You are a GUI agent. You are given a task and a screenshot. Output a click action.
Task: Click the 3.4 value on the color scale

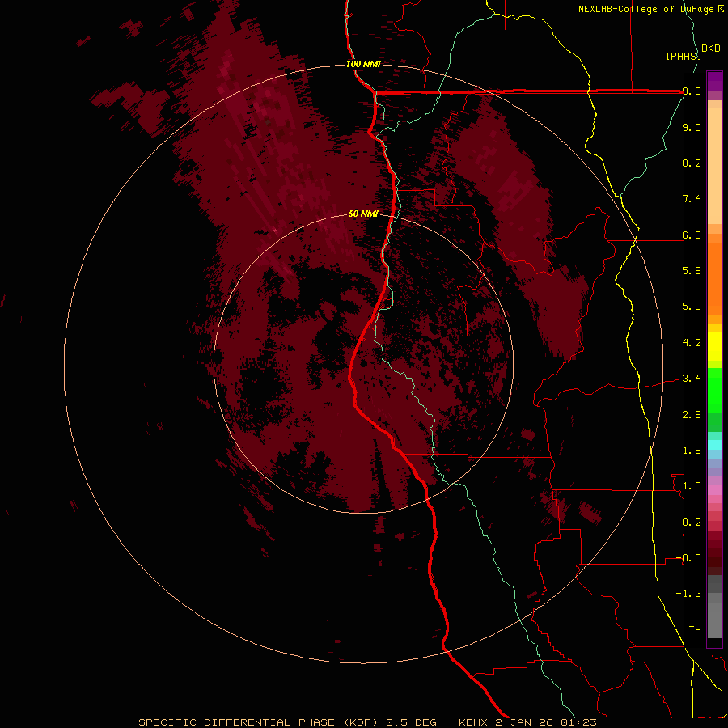(x=692, y=379)
